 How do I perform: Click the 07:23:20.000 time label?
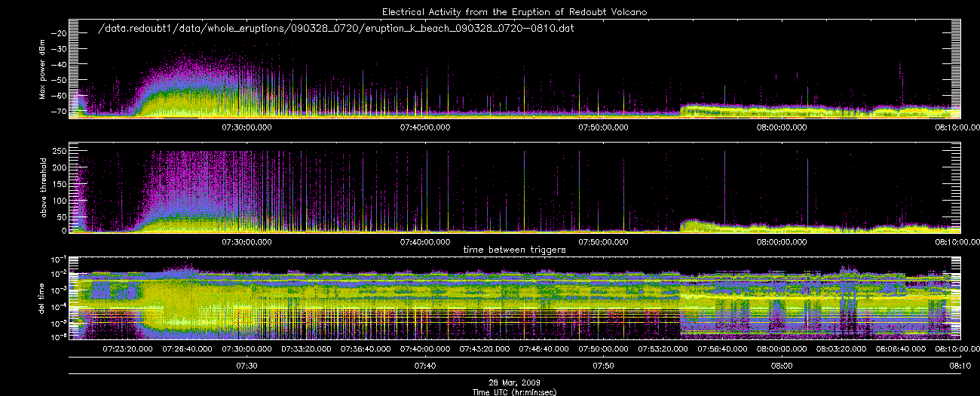(x=128, y=349)
